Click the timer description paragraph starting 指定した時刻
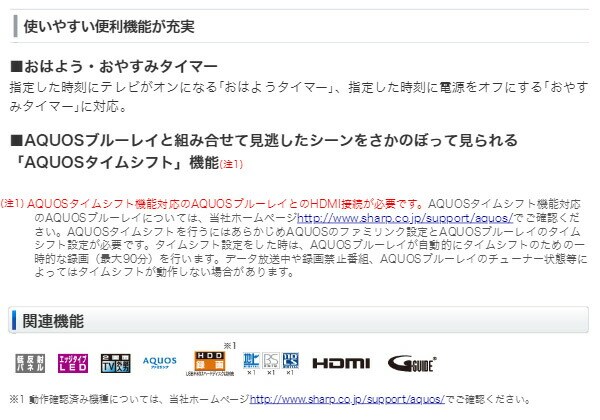 pos(299,97)
